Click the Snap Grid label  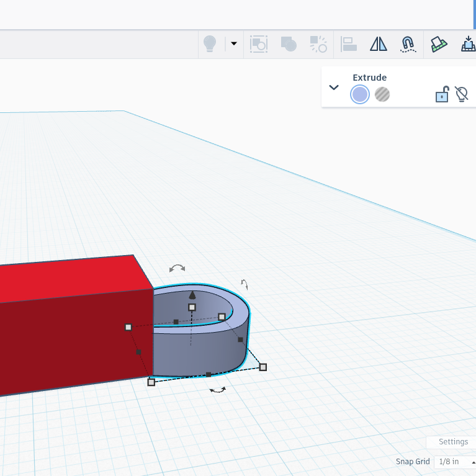point(413,462)
